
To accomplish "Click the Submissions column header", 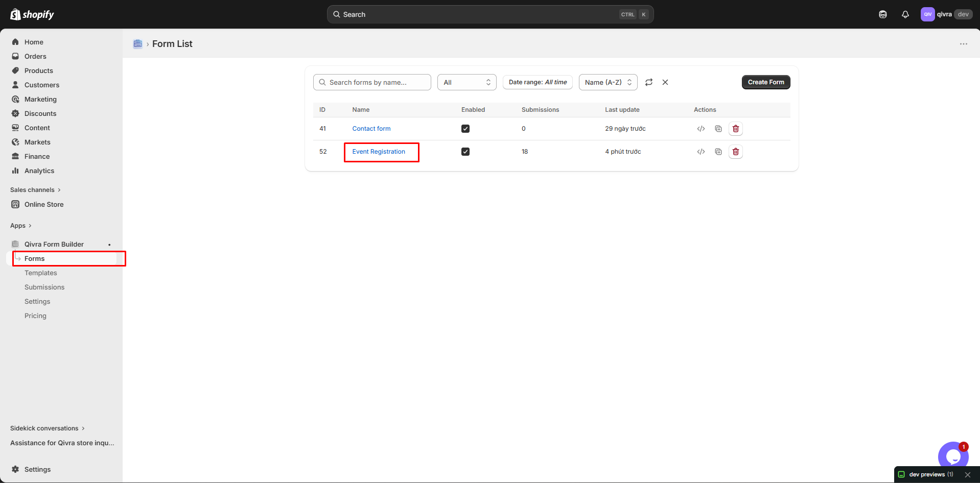I will tap(540, 110).
